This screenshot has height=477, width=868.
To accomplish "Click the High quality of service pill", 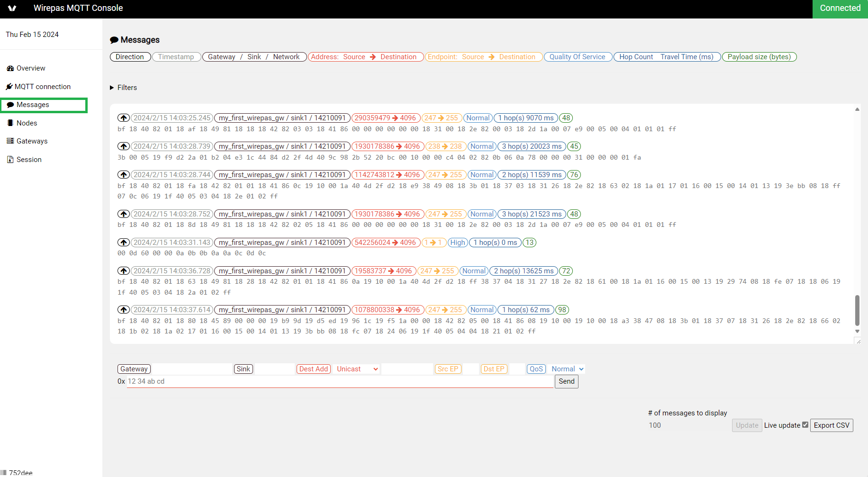I will pos(458,243).
